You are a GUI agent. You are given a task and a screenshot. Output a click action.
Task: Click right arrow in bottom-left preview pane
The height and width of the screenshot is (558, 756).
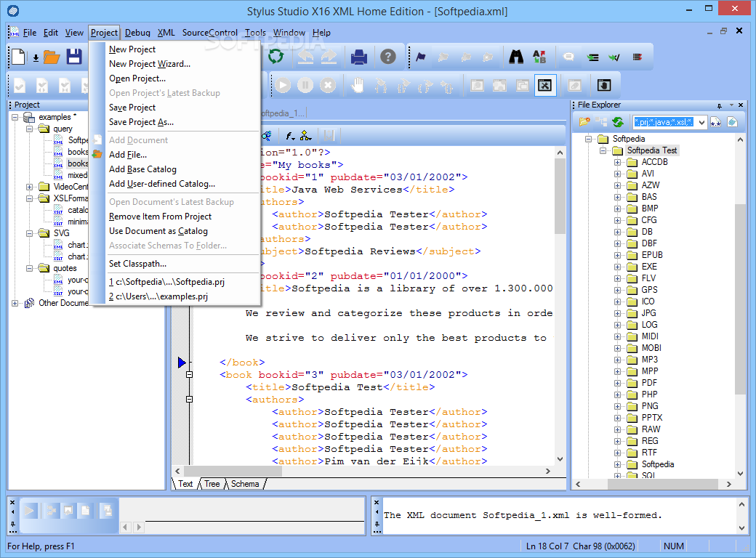(x=139, y=527)
